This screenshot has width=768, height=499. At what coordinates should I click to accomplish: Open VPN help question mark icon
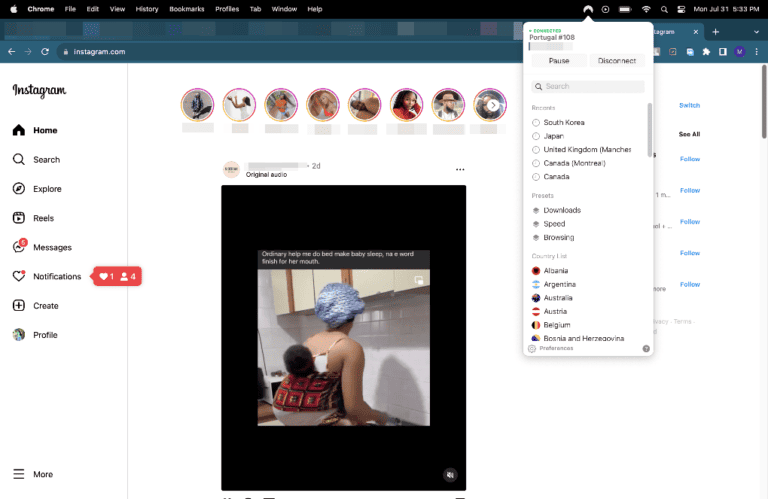646,349
